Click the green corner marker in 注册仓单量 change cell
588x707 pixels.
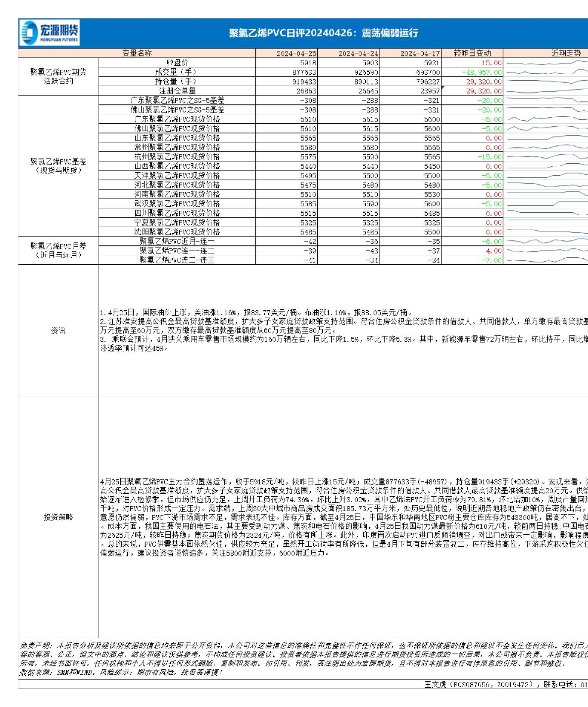pyautogui.click(x=442, y=88)
